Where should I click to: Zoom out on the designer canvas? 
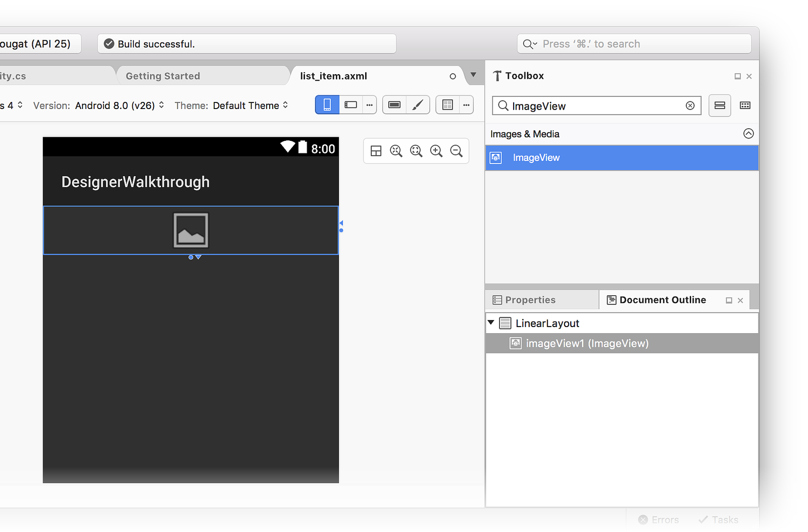[457, 151]
